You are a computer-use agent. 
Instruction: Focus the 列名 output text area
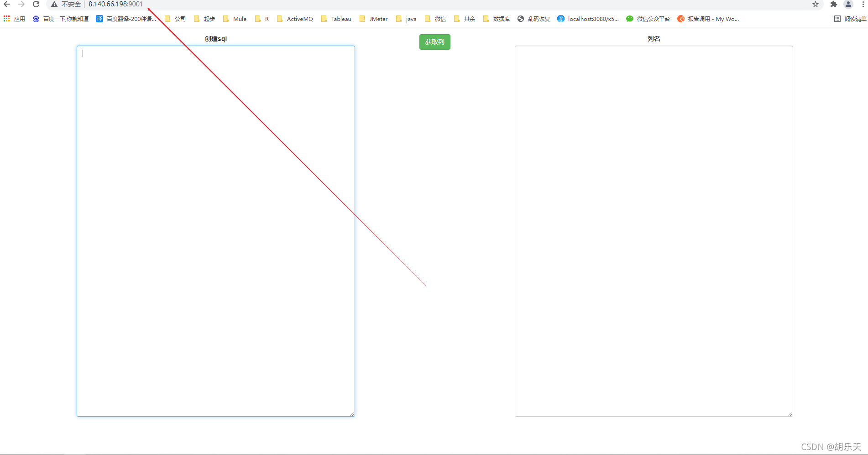[654, 231]
